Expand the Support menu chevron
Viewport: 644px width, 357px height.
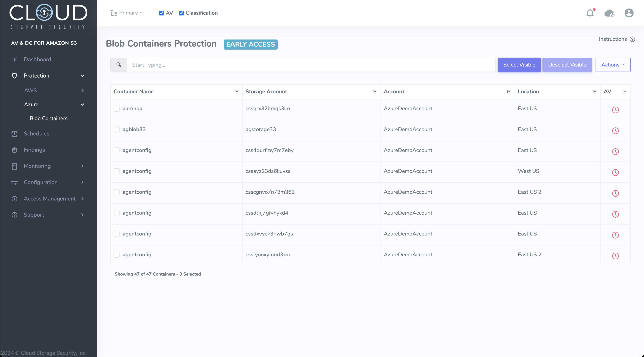83,215
